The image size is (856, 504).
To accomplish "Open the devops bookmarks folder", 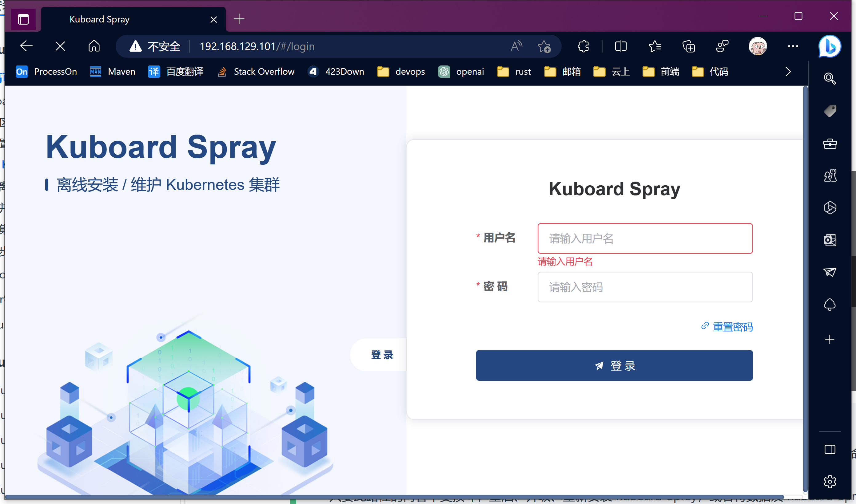I will 401,72.
